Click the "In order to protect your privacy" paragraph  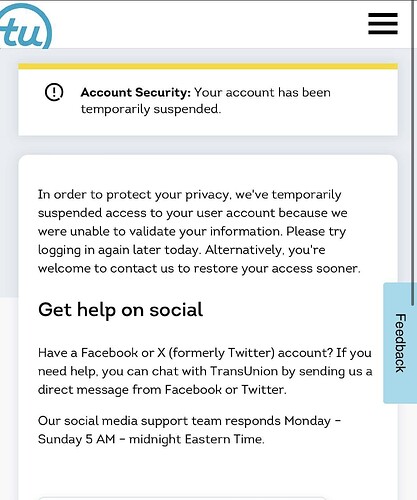tap(199, 231)
